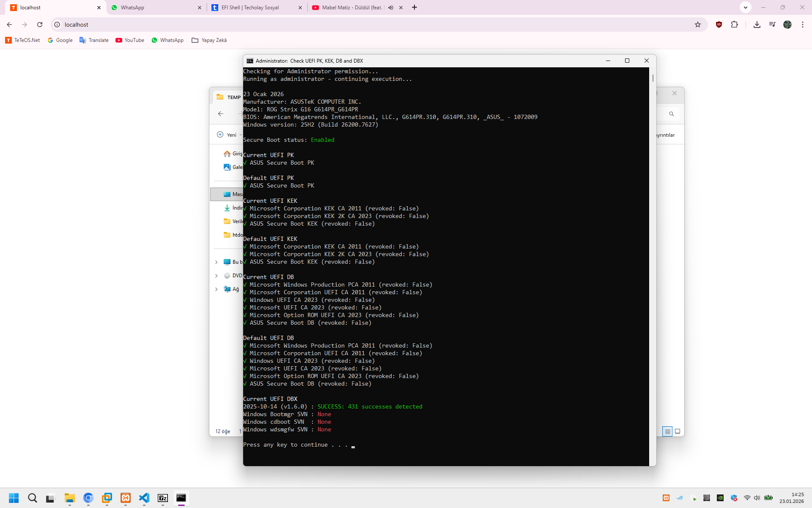812x508 pixels.
Task: Open the volume speaker tray icon
Action: 757,498
